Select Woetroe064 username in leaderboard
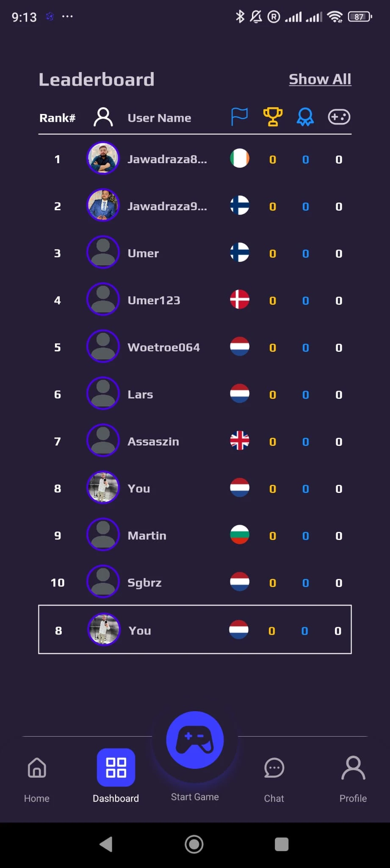This screenshot has width=390, height=868. pyautogui.click(x=163, y=348)
